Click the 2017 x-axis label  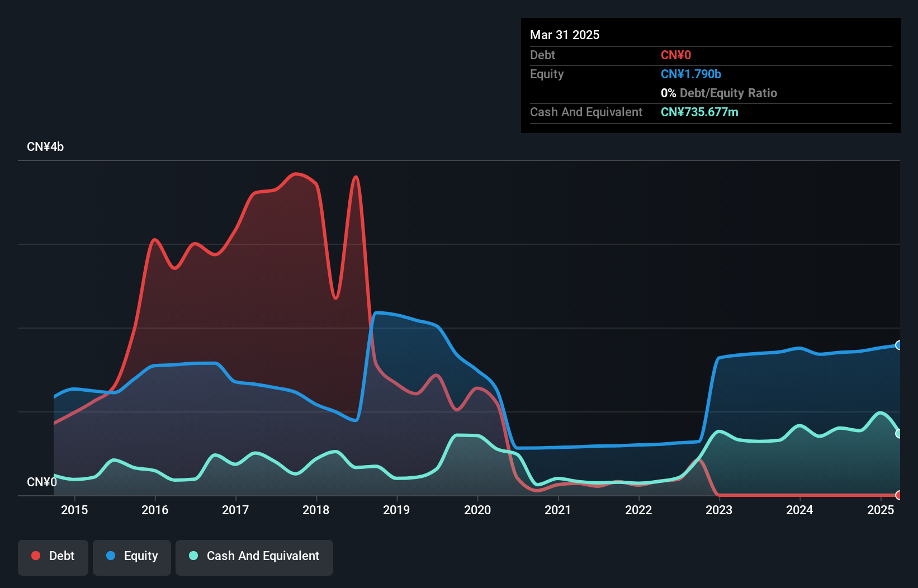(x=235, y=510)
